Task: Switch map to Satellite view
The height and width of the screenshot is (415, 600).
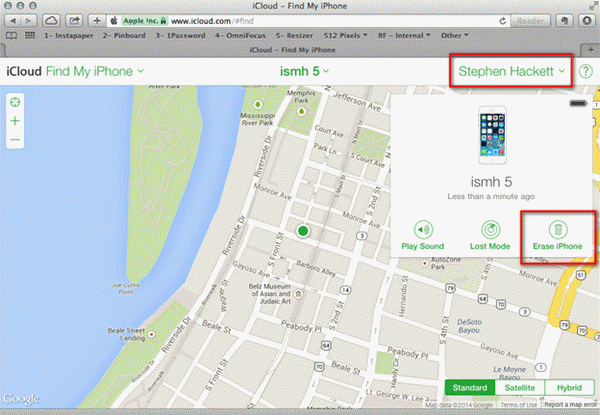Action: [520, 388]
